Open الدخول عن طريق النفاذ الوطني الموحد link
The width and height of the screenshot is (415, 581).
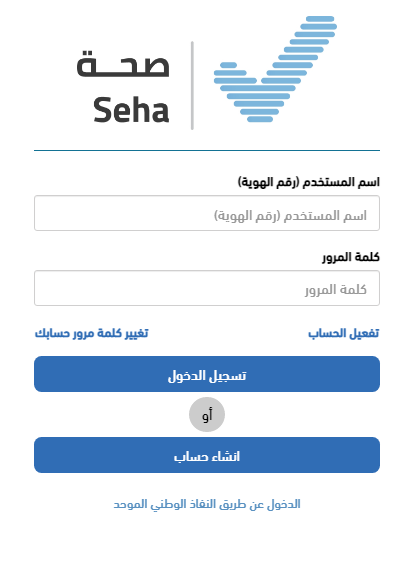coord(207,504)
